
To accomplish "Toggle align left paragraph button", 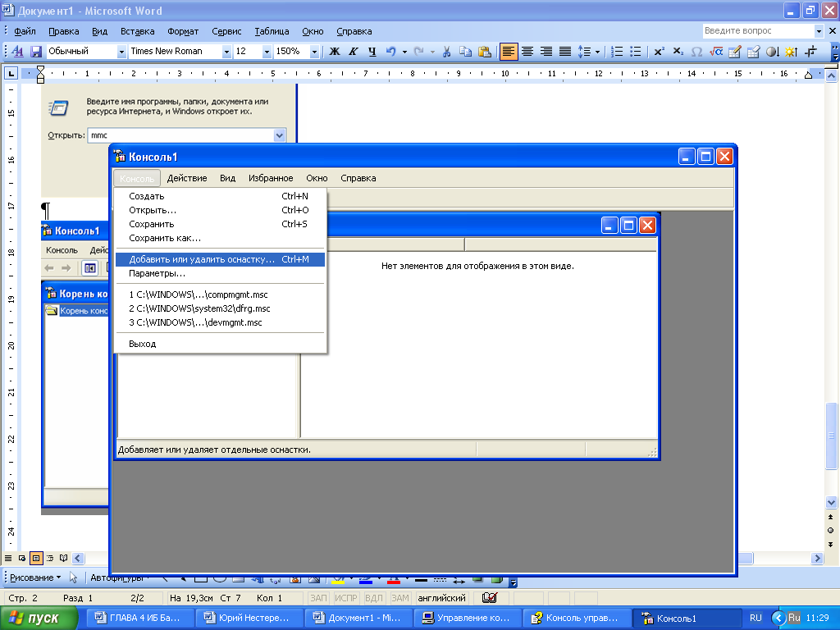I will point(509,52).
